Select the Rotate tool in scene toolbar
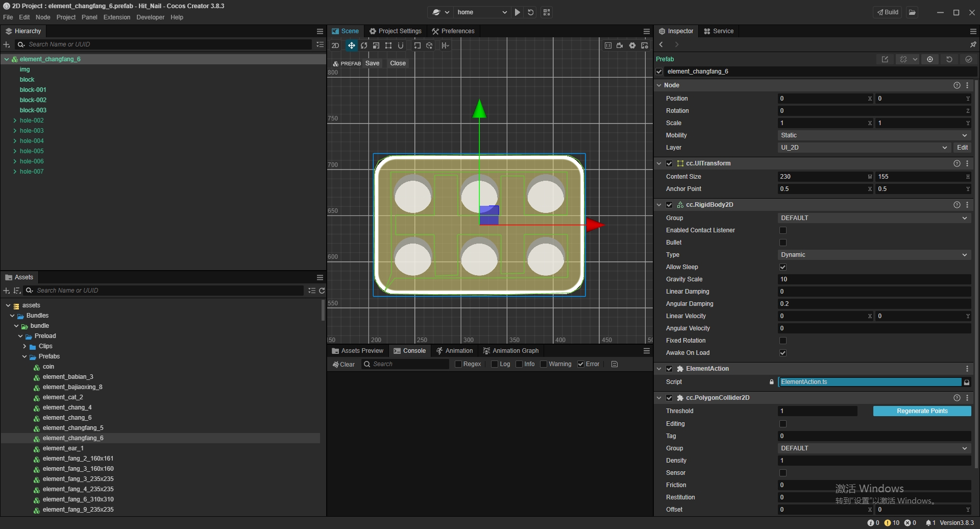This screenshot has width=980, height=529. pyautogui.click(x=364, y=45)
